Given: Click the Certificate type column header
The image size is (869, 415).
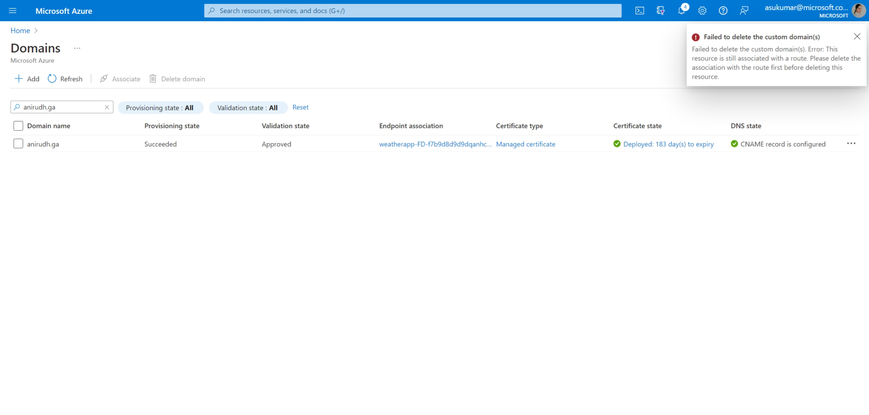Looking at the screenshot, I should click(519, 126).
